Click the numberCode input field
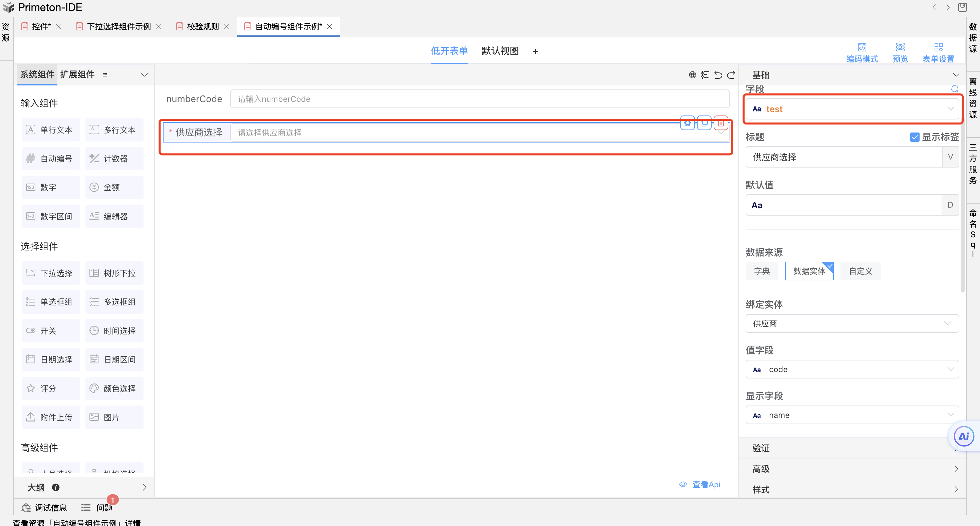 click(479, 99)
